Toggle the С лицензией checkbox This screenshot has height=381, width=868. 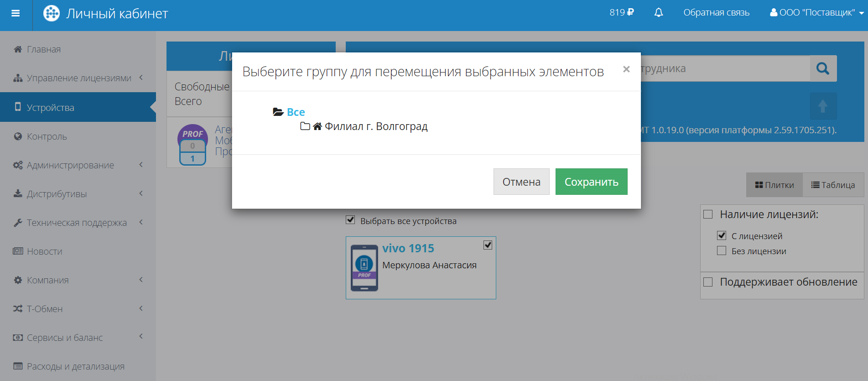(722, 235)
